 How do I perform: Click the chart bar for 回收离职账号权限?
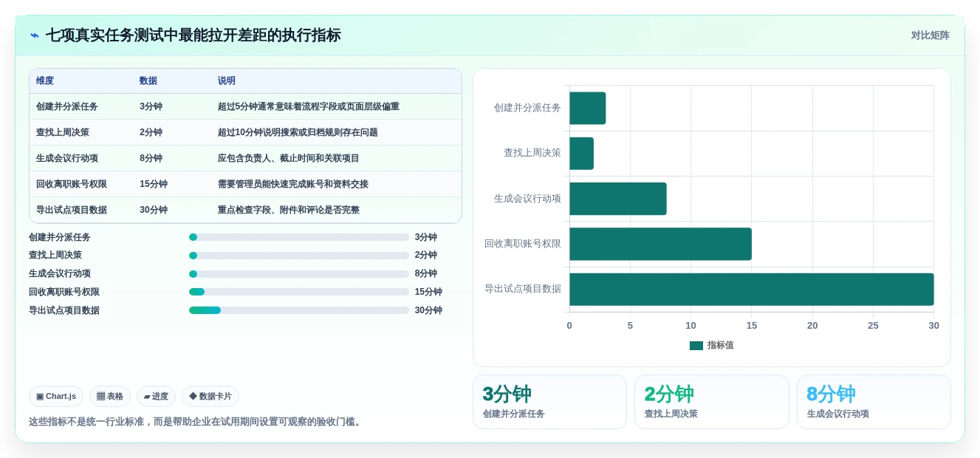pyautogui.click(x=660, y=244)
